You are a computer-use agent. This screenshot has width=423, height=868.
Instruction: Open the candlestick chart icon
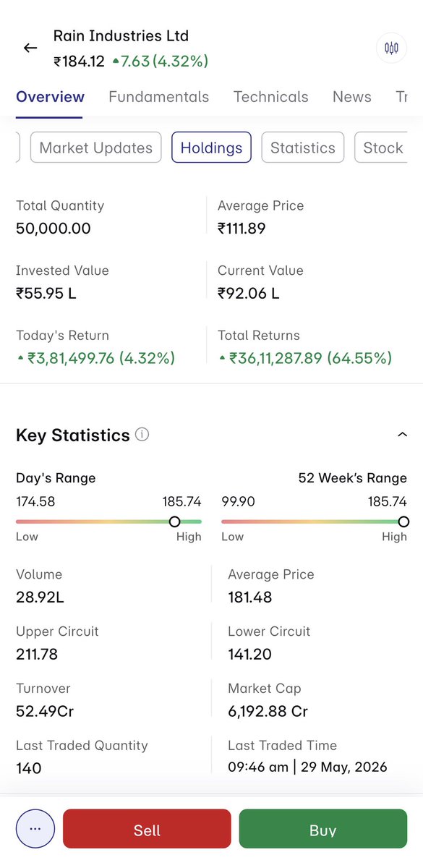point(391,48)
